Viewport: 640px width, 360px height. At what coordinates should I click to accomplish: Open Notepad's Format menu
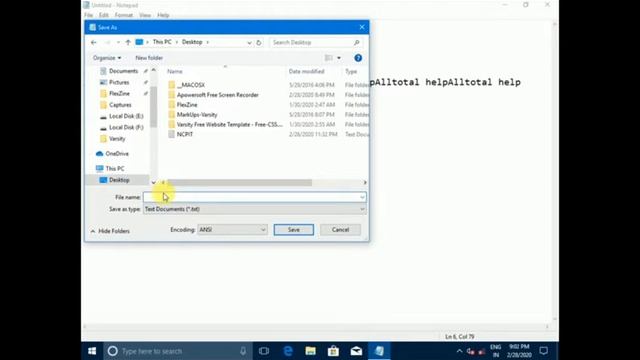[x=124, y=15]
